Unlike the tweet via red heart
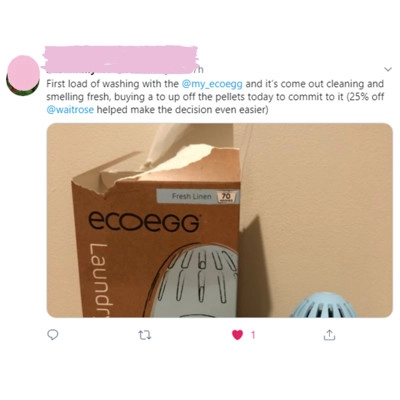Image resolution: width=400 pixels, height=400 pixels. coord(237,335)
